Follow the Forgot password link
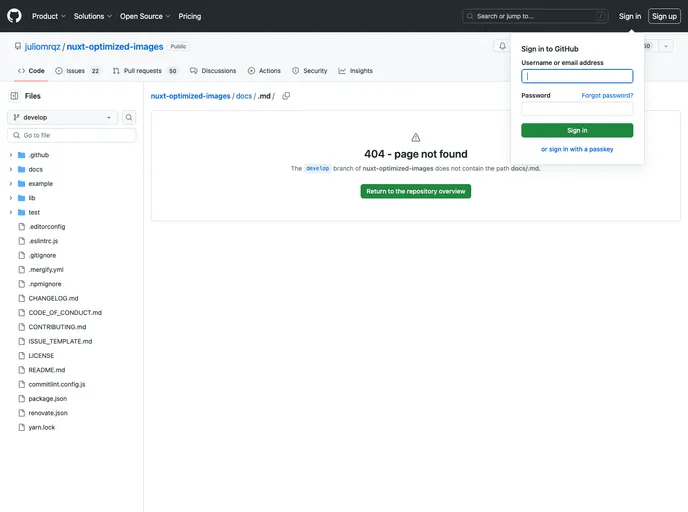This screenshot has height=512, width=688. (607, 96)
